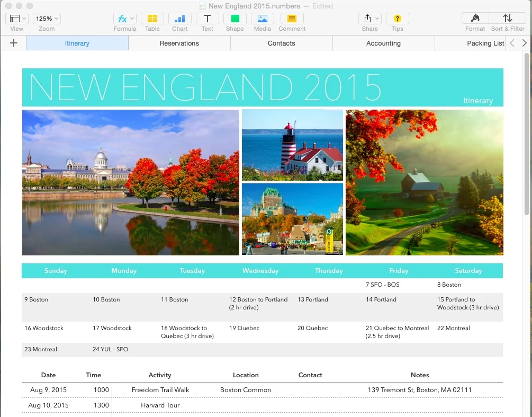The width and height of the screenshot is (532, 417).
Task: Select the 1300 time cell
Action: pyautogui.click(x=94, y=405)
